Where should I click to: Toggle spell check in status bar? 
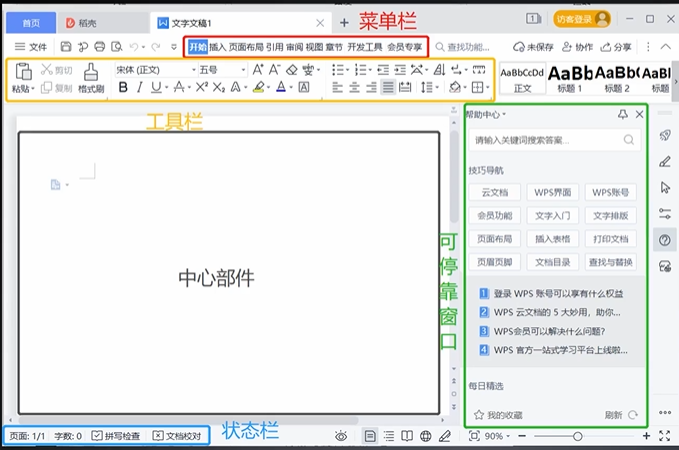pos(116,436)
